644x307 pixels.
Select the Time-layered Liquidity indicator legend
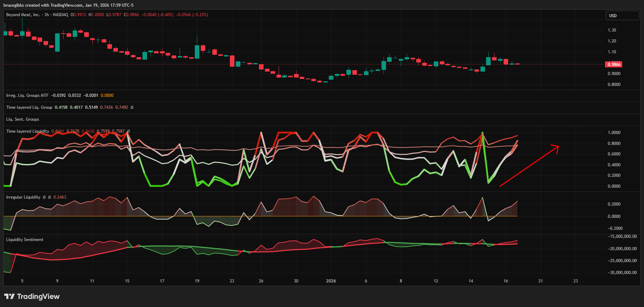coord(27,131)
